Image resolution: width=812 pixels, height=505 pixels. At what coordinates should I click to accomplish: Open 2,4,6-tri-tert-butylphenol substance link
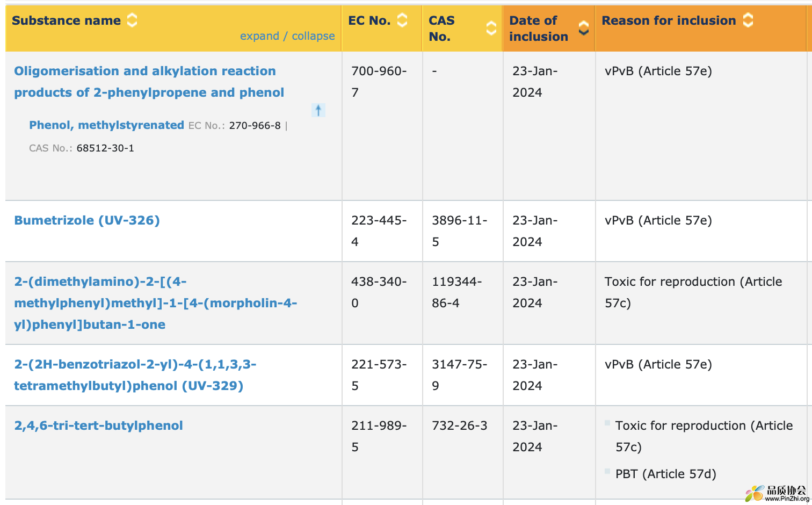point(98,425)
